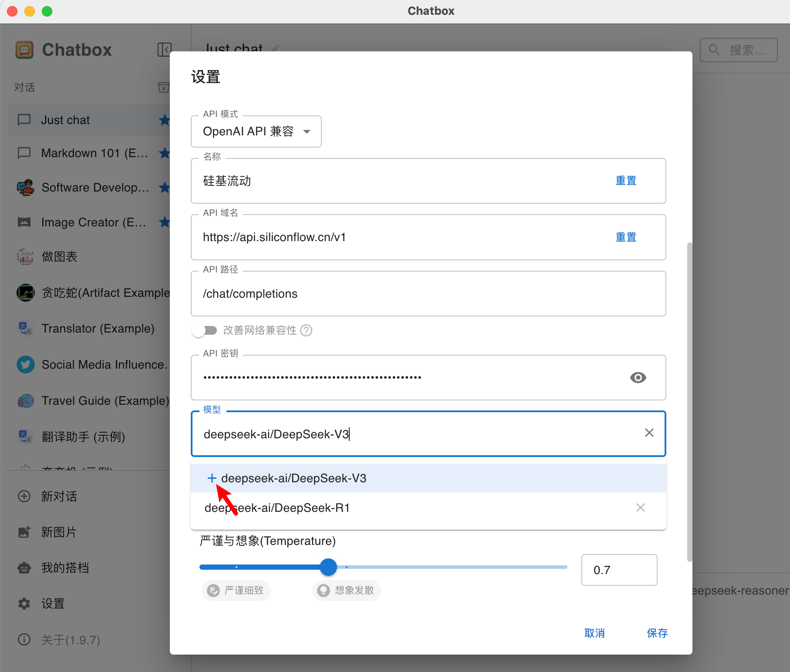Unstar the Just chat conversation
The height and width of the screenshot is (672, 790).
pyautogui.click(x=165, y=120)
